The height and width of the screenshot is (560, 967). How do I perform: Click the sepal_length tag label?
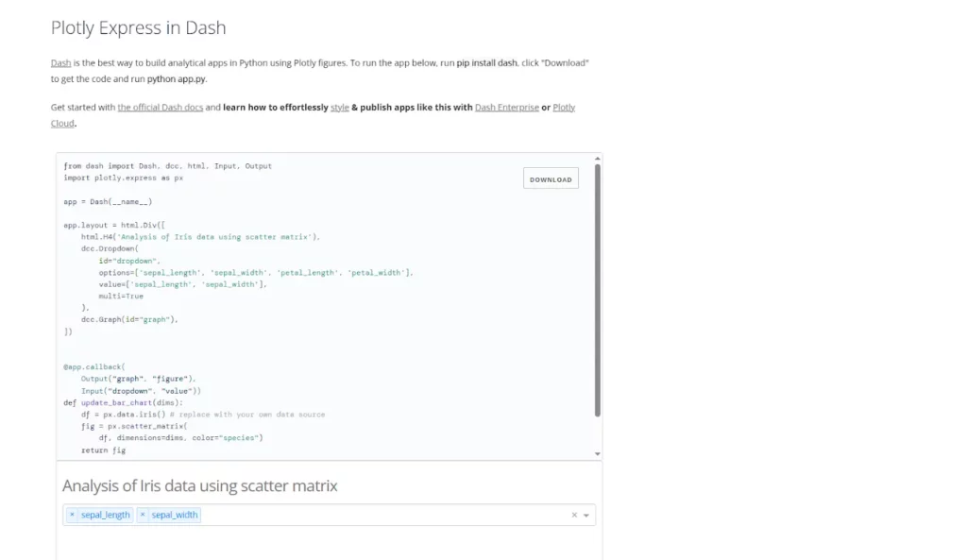(106, 515)
